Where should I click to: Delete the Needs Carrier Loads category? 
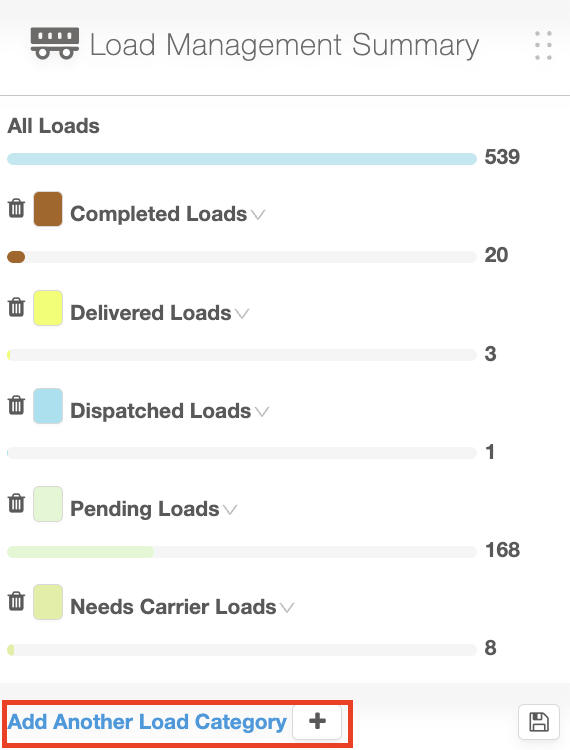16,601
